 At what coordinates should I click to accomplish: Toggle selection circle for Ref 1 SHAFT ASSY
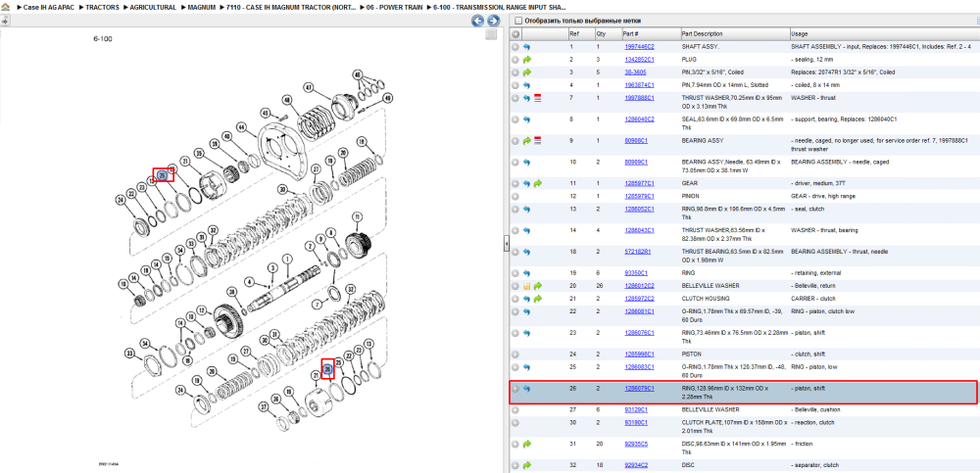coord(515,47)
